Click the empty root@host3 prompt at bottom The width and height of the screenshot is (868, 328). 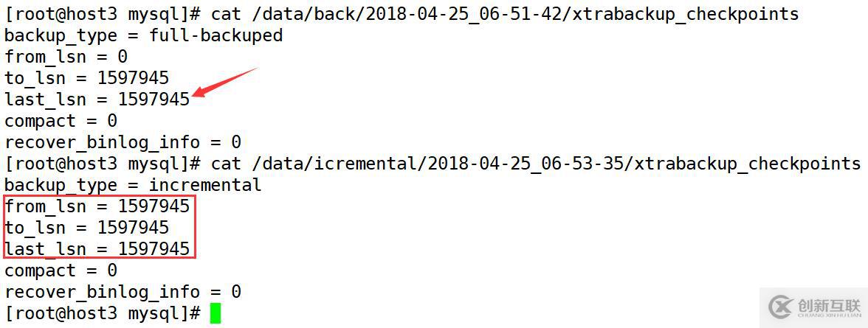click(x=102, y=313)
